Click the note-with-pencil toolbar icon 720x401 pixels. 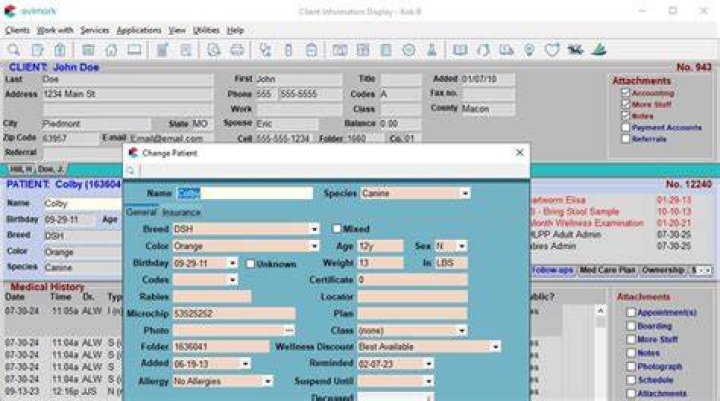[38, 50]
